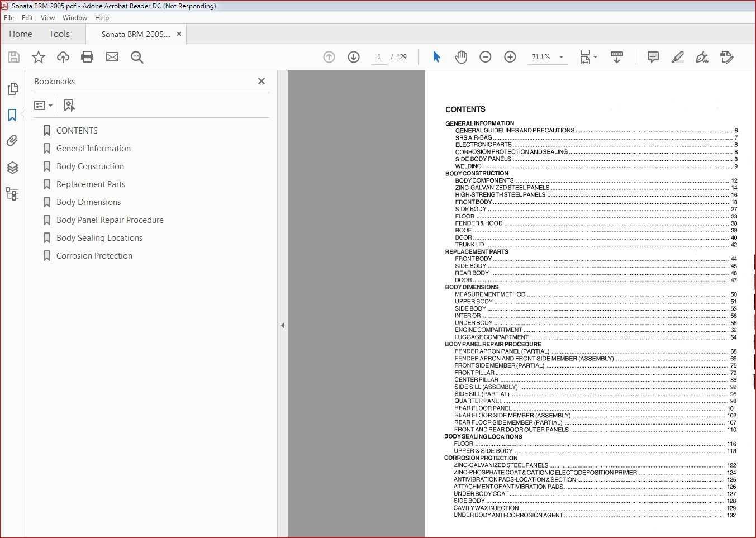The height and width of the screenshot is (538, 756).
Task: Click the share stamp icon
Action: point(726,57)
